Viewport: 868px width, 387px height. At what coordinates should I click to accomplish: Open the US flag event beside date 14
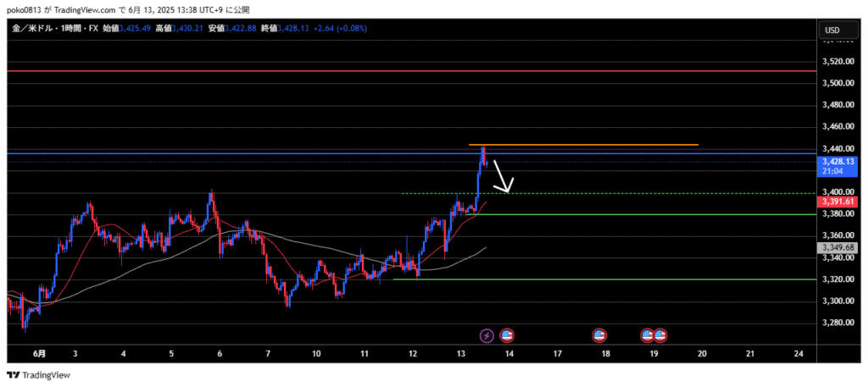click(x=507, y=335)
